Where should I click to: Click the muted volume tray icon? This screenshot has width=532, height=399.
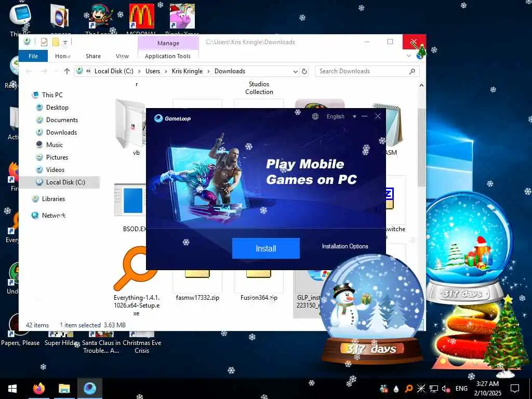(x=446, y=389)
